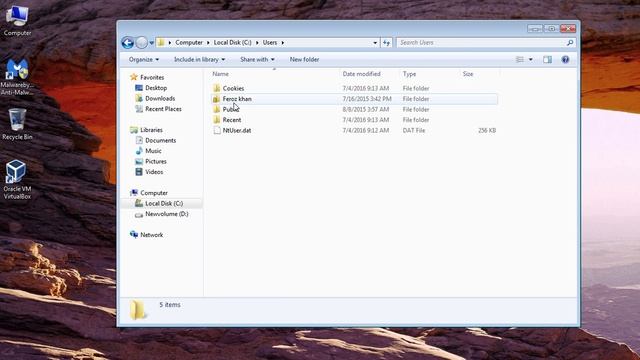640x360 pixels.
Task: Expand the address bar history dropdown
Action: [375, 42]
